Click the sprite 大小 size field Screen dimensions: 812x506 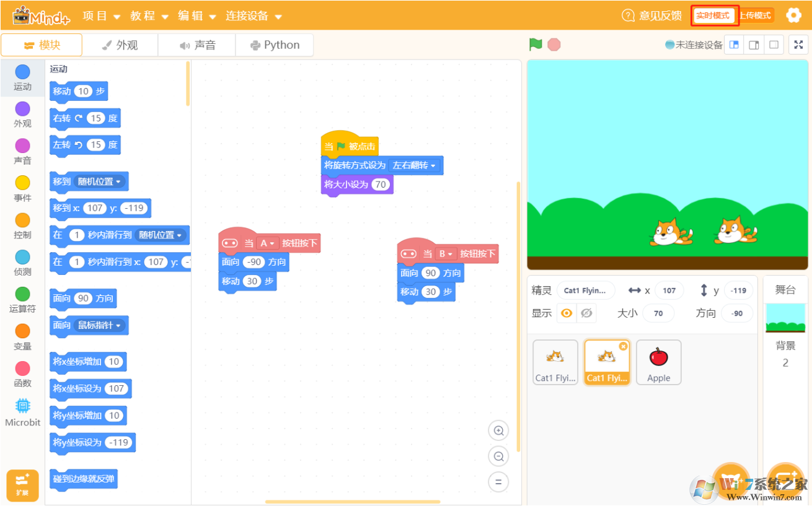coord(658,313)
